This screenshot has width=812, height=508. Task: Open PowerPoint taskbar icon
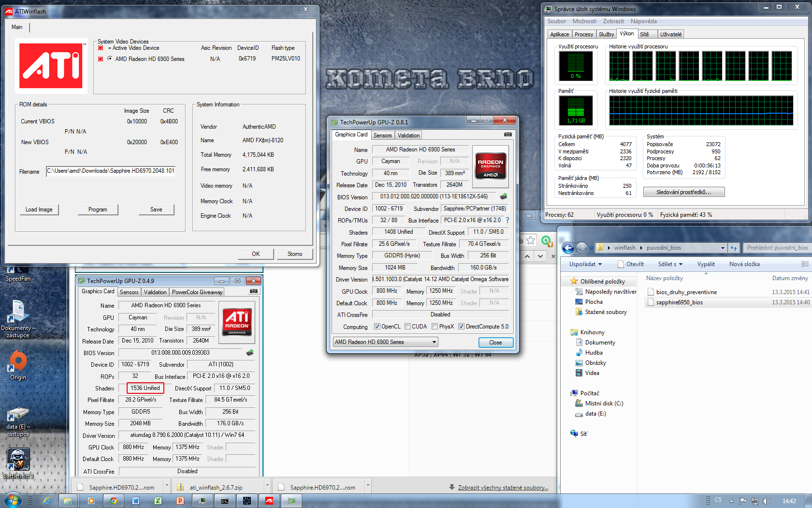(180, 501)
